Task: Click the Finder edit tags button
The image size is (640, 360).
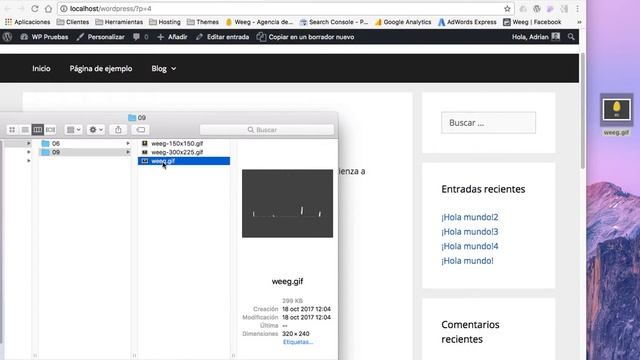Action: pos(141,130)
